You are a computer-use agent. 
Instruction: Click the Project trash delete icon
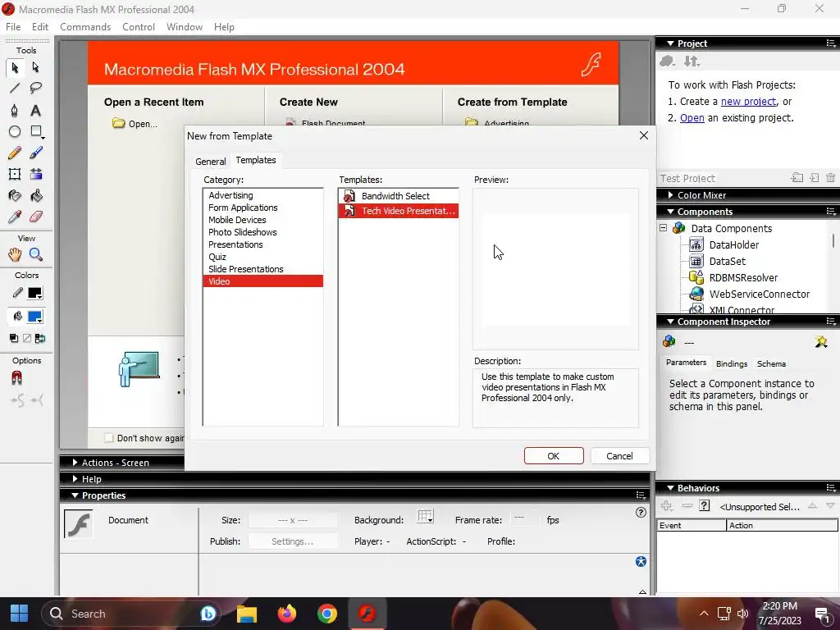point(830,178)
